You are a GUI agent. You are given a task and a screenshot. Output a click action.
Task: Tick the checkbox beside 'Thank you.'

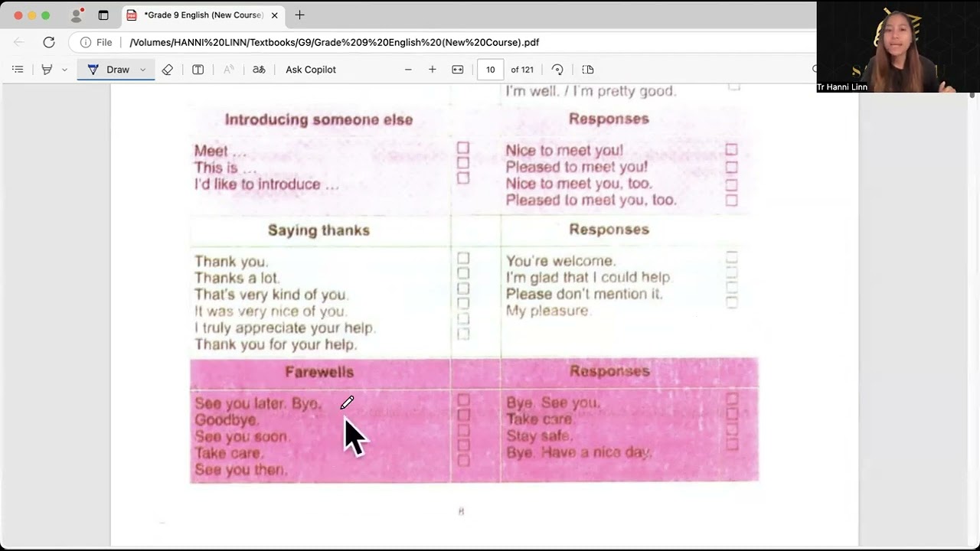[463, 259]
